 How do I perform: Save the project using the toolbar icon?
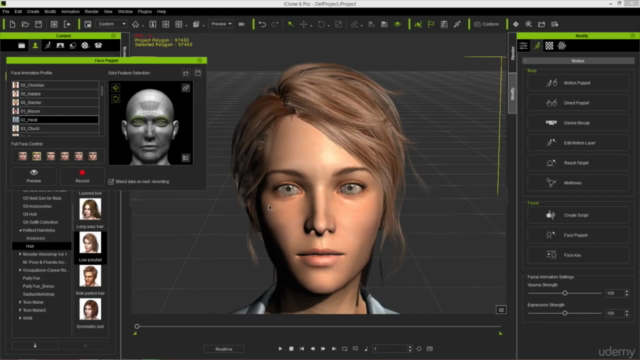[38, 24]
